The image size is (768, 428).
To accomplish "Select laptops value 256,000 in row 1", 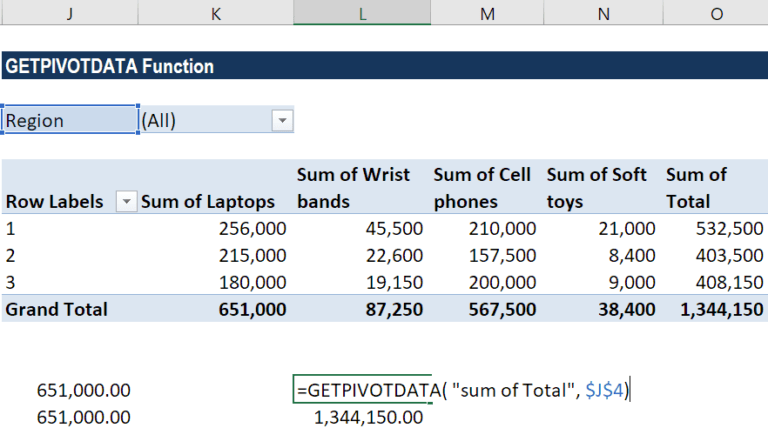I will pos(252,229).
